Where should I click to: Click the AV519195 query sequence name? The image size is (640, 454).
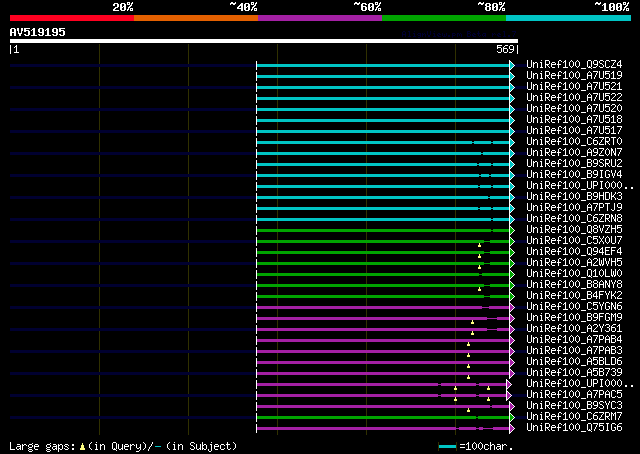click(x=38, y=32)
